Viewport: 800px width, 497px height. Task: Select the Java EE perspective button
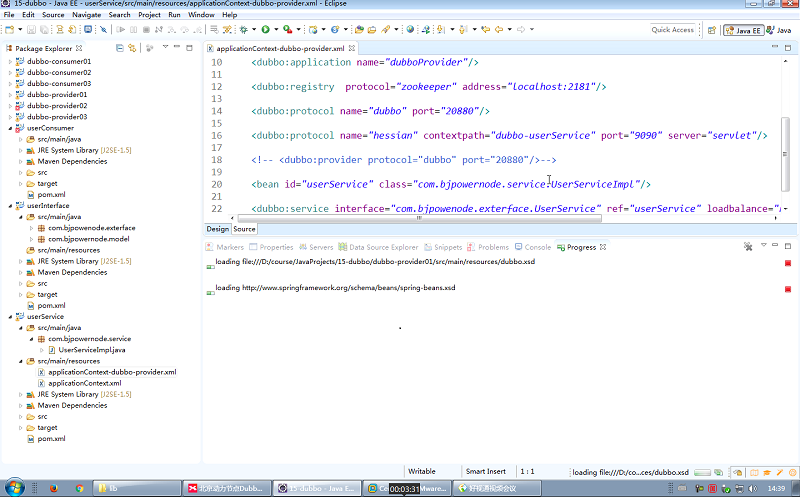pos(742,30)
